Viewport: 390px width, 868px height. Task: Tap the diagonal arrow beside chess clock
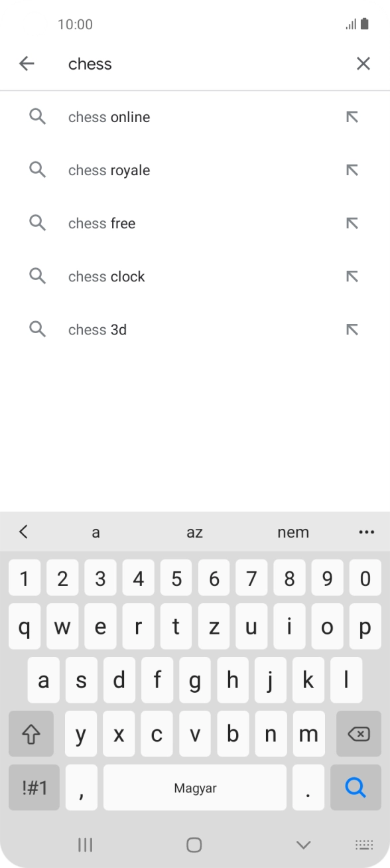352,276
